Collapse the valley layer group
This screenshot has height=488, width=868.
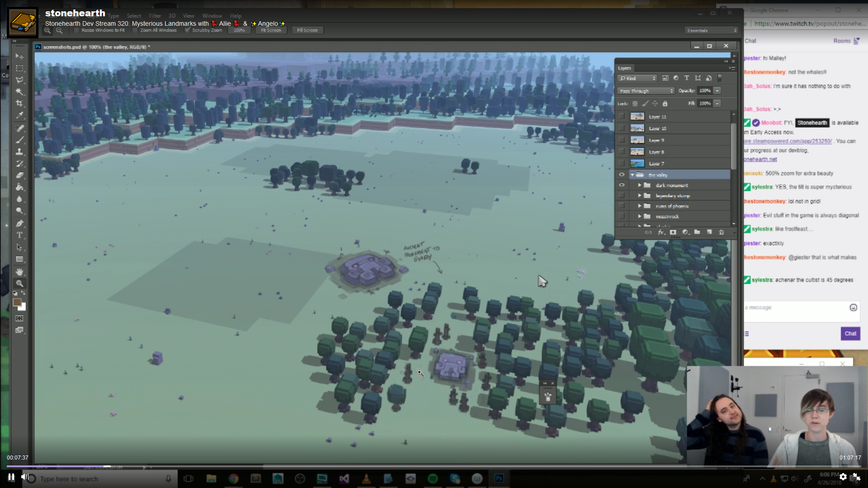(x=632, y=175)
